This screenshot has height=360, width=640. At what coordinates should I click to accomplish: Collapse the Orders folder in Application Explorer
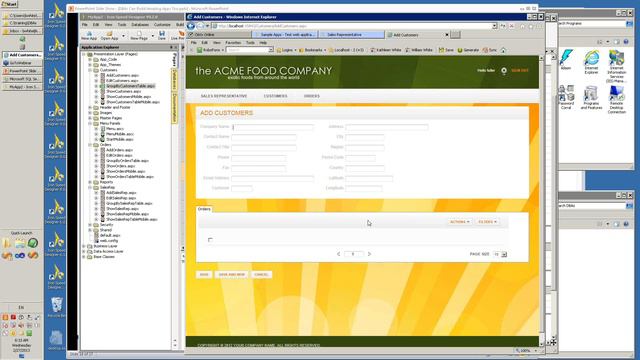click(x=90, y=145)
